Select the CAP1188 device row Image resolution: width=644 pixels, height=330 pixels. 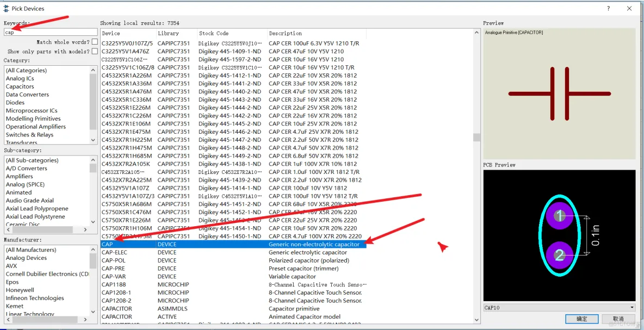click(x=233, y=284)
